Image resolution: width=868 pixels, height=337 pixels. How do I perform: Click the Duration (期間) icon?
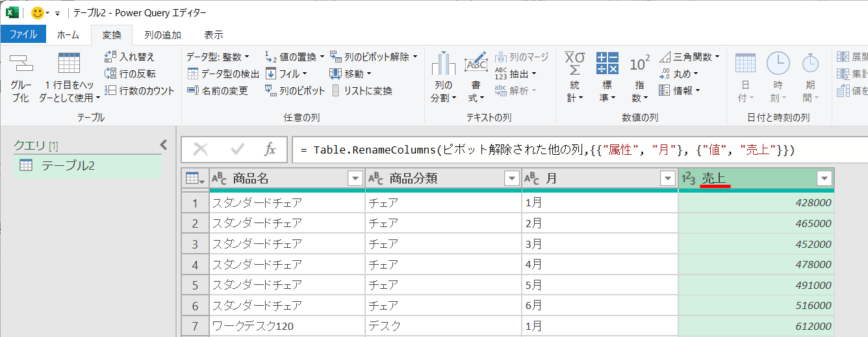click(810, 63)
